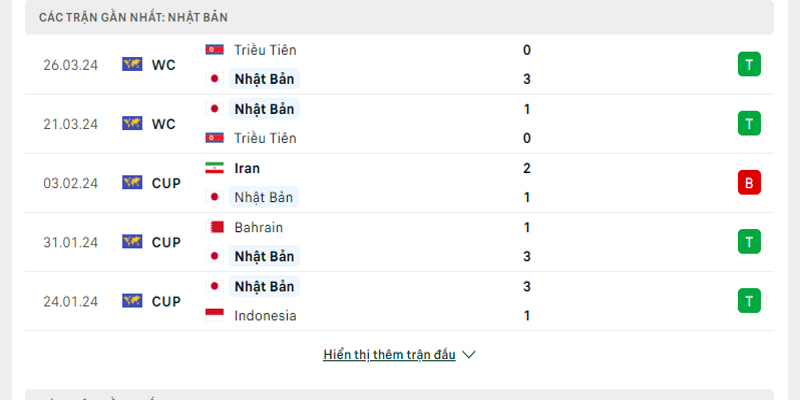800x400 pixels.
Task: Click the WC competition icon for 26.03.24
Action: [132, 64]
